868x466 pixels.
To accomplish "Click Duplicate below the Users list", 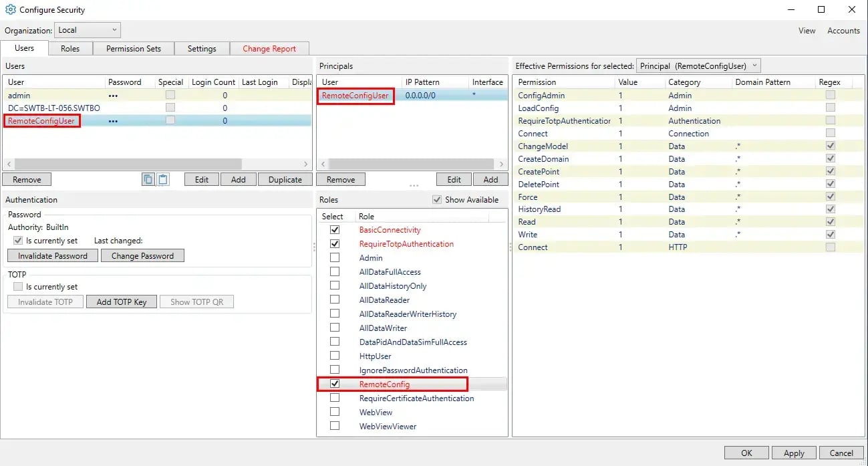I will click(285, 179).
